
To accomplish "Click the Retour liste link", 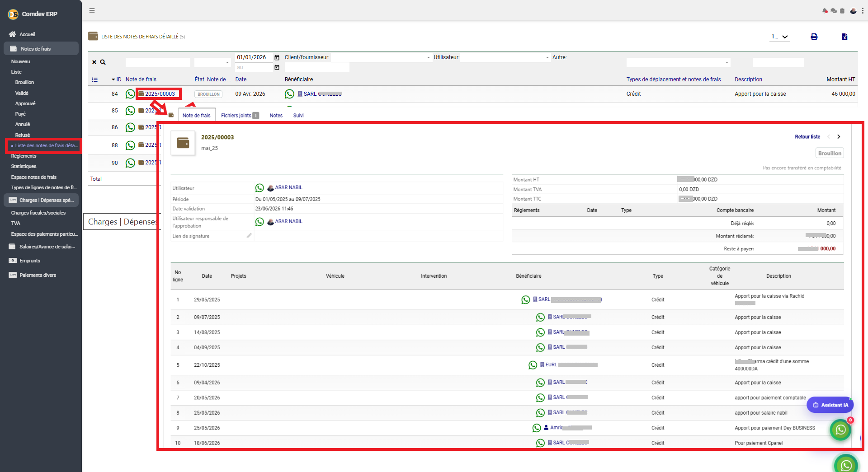I will [x=807, y=137].
